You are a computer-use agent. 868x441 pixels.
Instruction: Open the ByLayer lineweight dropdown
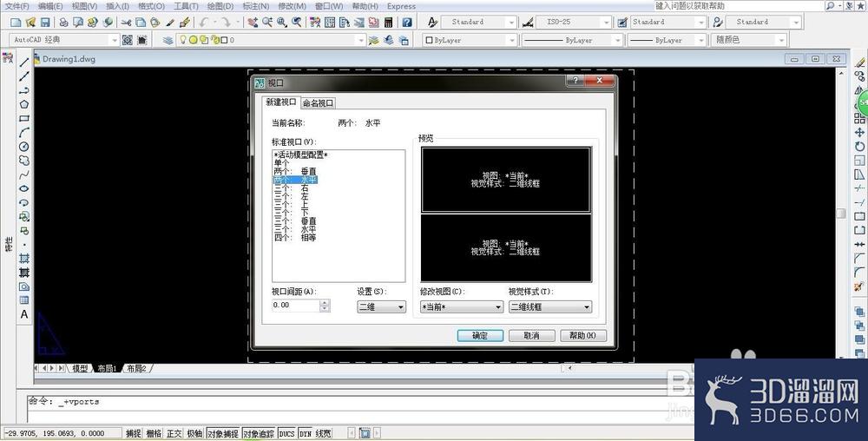pos(668,40)
